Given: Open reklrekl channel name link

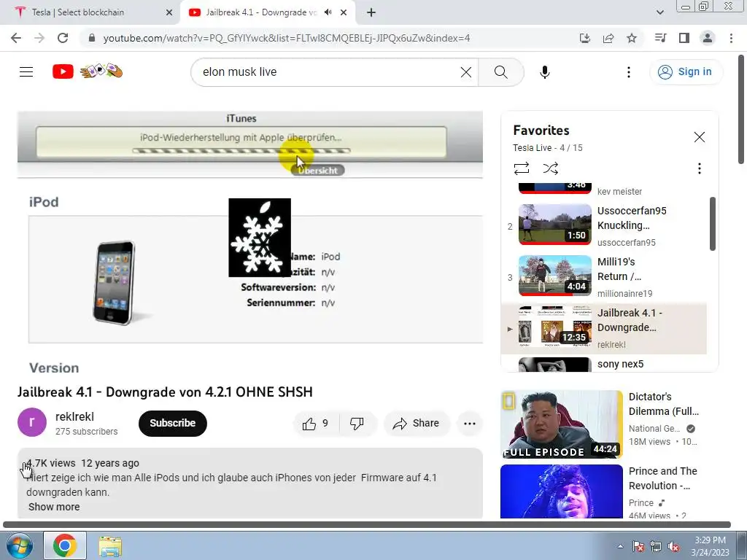Looking at the screenshot, I should pos(74,416).
